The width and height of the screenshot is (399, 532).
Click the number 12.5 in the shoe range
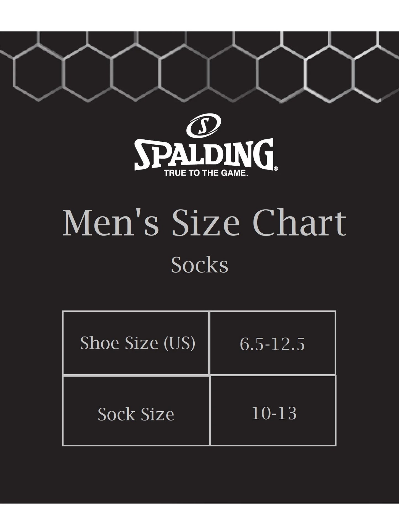pyautogui.click(x=288, y=344)
